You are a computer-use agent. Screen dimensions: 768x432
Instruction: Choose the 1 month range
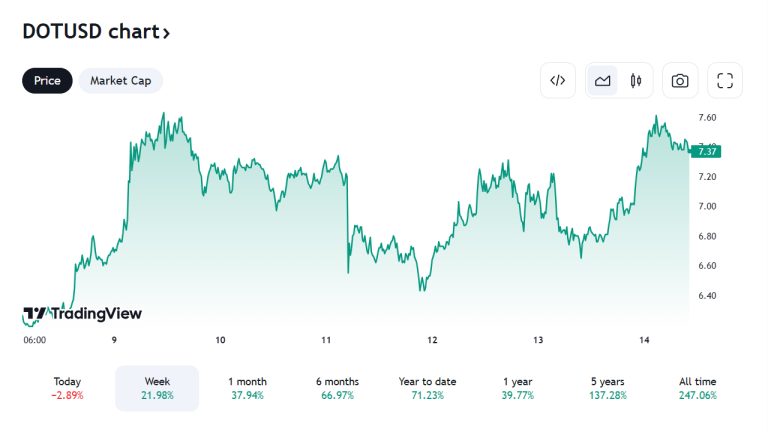[247, 388]
